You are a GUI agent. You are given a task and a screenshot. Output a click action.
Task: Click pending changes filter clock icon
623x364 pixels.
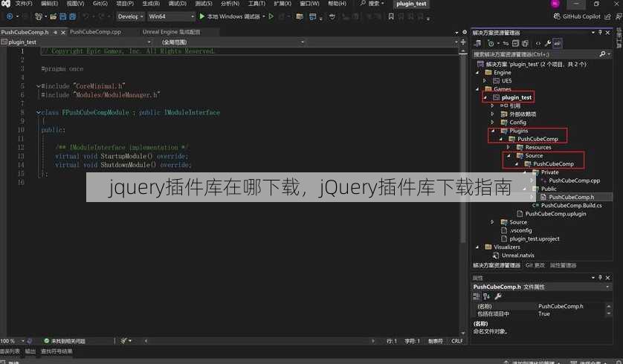coord(491,43)
